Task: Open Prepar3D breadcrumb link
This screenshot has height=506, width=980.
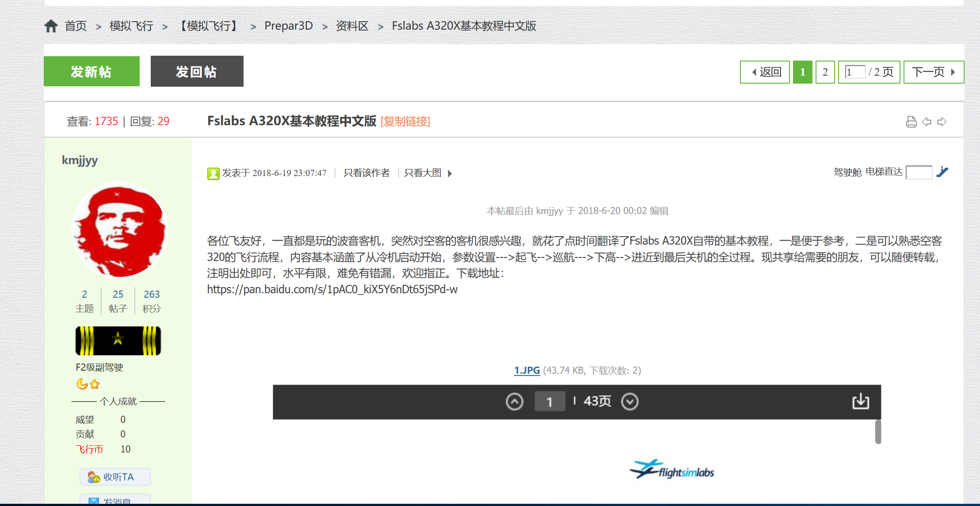Action: (289, 26)
